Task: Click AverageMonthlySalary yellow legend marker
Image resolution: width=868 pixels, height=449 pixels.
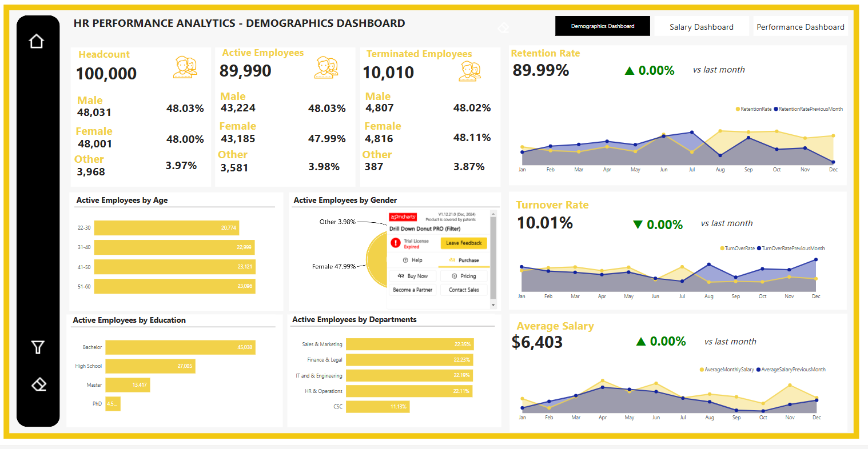Action: coord(702,370)
